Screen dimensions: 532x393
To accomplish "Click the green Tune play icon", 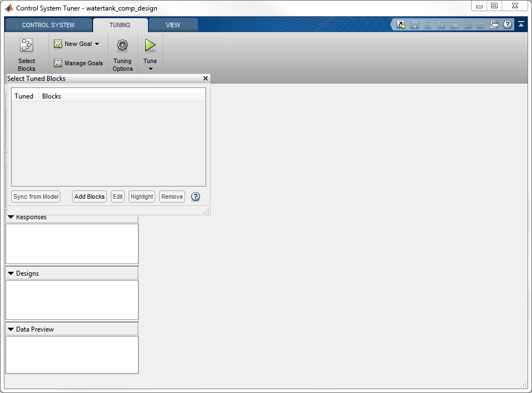I will click(x=150, y=45).
